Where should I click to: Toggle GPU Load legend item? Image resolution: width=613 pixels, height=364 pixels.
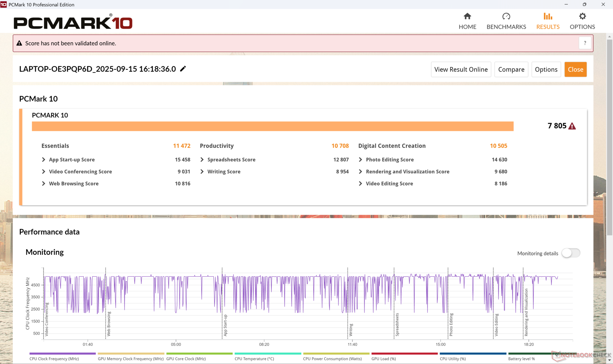(x=383, y=359)
